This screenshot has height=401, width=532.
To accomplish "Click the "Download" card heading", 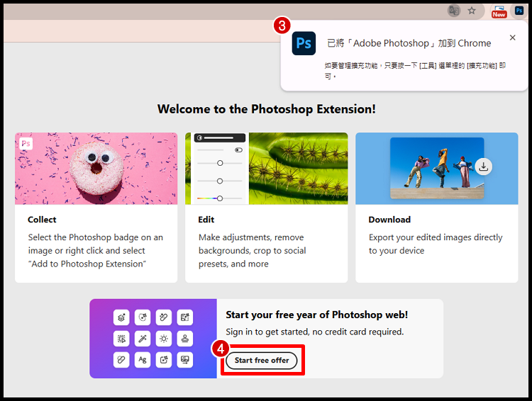I will [x=389, y=220].
